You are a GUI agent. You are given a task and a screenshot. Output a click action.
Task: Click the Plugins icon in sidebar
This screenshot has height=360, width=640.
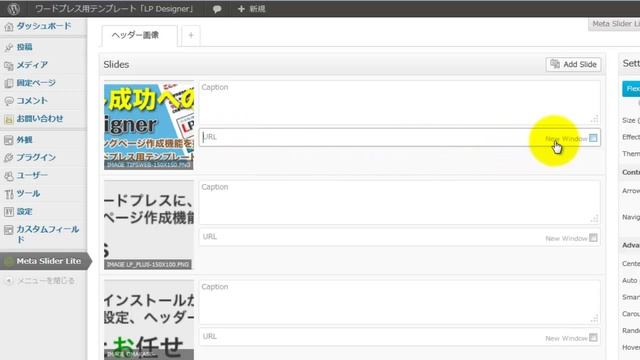[x=9, y=158]
